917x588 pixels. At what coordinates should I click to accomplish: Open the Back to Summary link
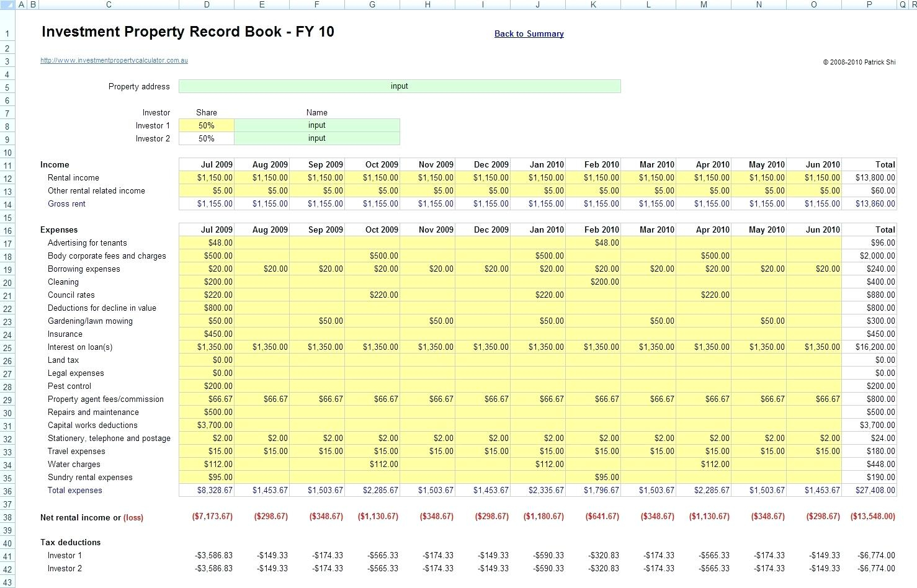coord(529,34)
